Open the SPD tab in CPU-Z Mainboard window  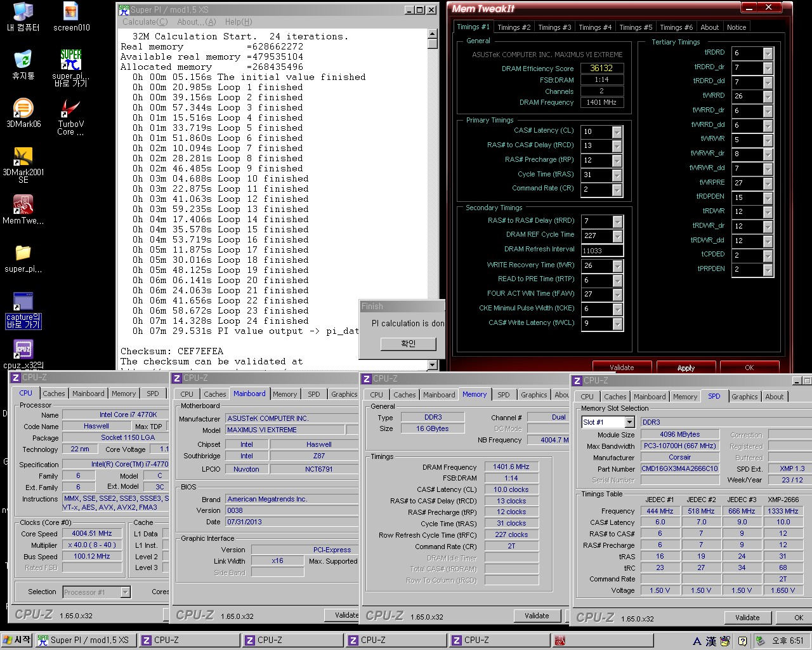pos(314,394)
